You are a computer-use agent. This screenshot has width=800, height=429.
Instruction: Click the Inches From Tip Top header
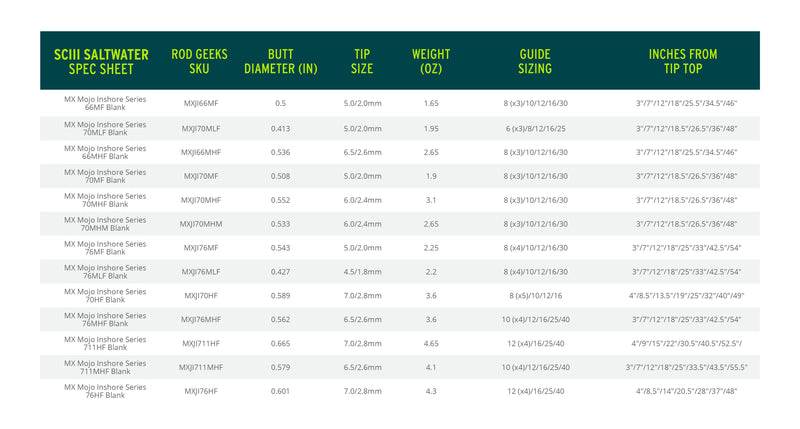[x=683, y=61]
